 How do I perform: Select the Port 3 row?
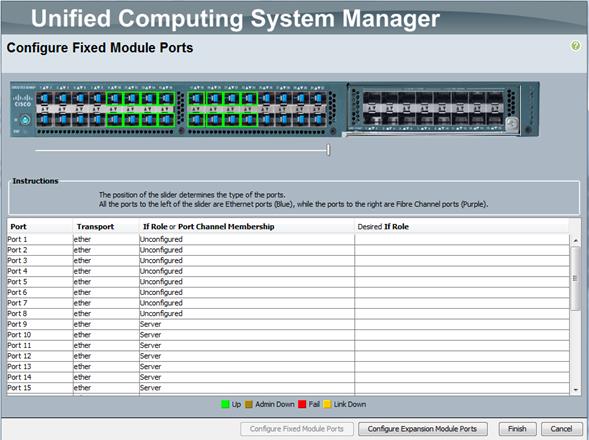coord(288,260)
